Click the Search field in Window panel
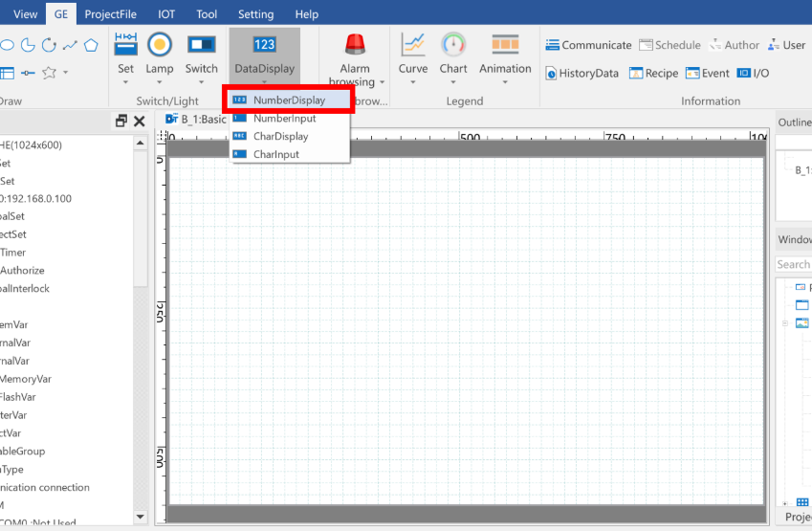 click(794, 264)
